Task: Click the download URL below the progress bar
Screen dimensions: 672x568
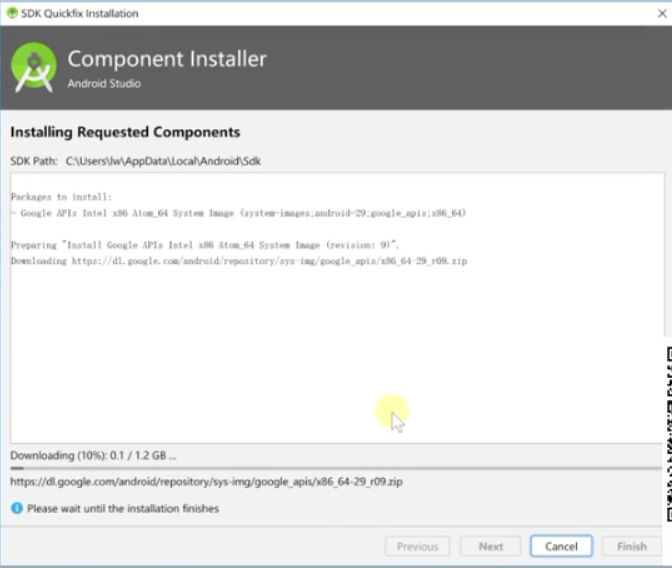Action: (206, 482)
